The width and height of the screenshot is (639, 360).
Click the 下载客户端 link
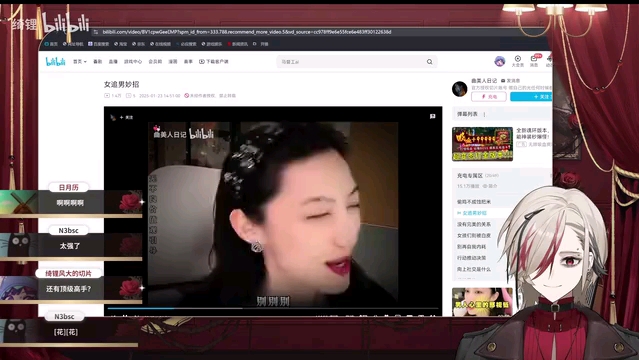point(214,62)
